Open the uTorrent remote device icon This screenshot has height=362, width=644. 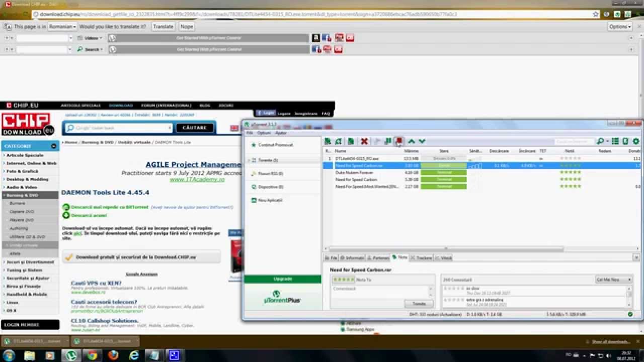click(x=625, y=141)
